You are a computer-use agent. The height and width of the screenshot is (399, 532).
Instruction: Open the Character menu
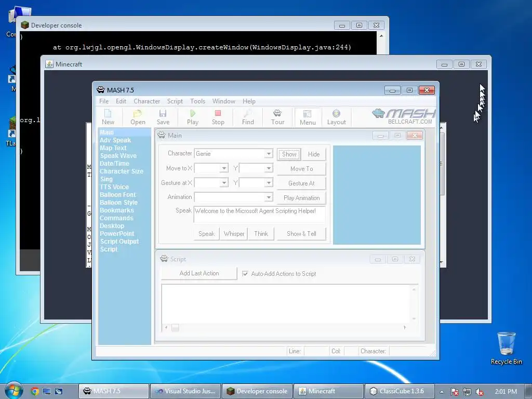tap(147, 101)
